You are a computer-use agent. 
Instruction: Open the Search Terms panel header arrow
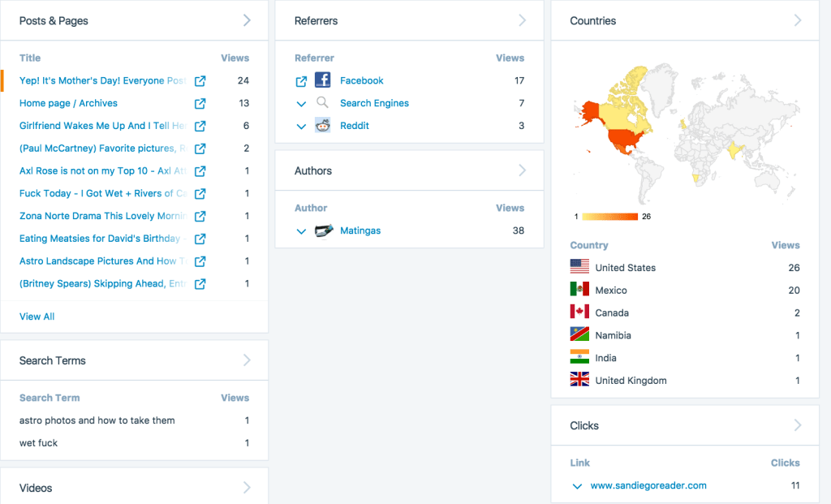click(247, 360)
